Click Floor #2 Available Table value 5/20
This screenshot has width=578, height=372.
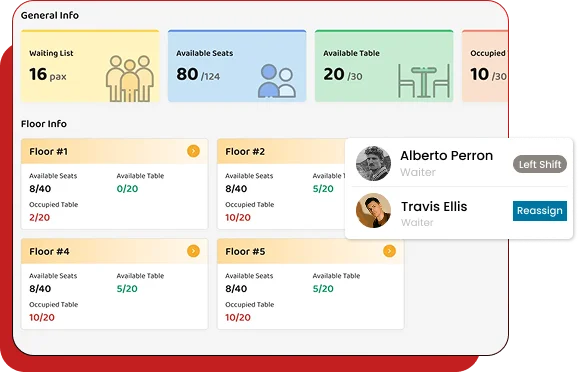click(x=323, y=189)
